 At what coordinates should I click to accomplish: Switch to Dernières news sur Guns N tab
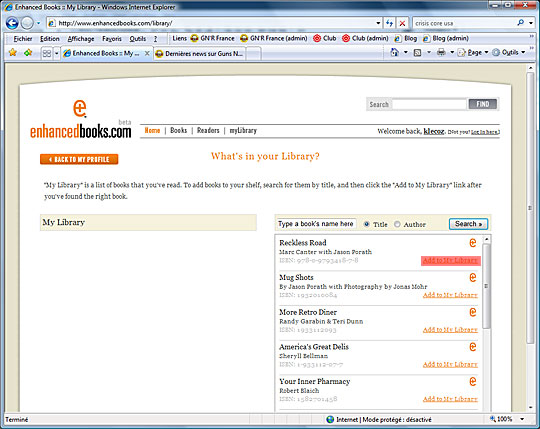[x=199, y=53]
